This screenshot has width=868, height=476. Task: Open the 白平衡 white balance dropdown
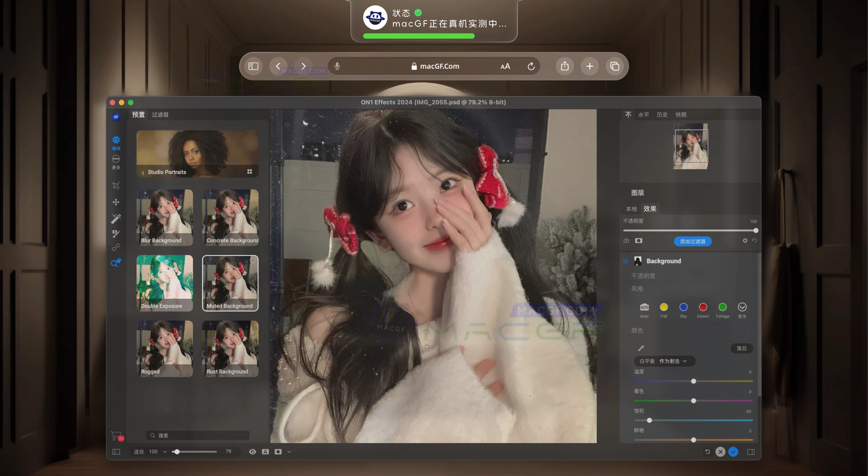click(664, 361)
